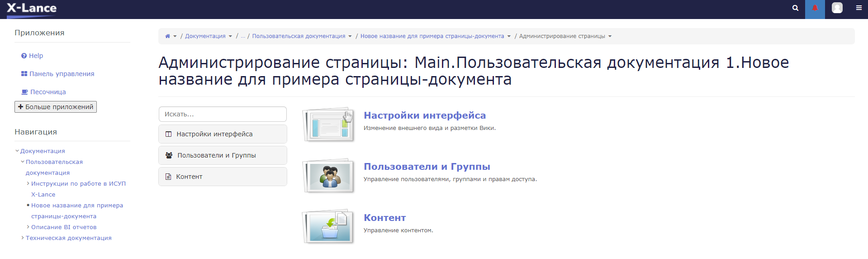Open Пользовательская документация in navigation tree
The height and width of the screenshot is (259, 868).
coord(54,167)
